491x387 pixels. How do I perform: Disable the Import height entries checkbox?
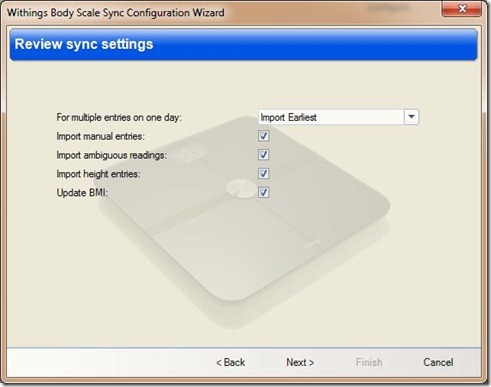pos(263,173)
